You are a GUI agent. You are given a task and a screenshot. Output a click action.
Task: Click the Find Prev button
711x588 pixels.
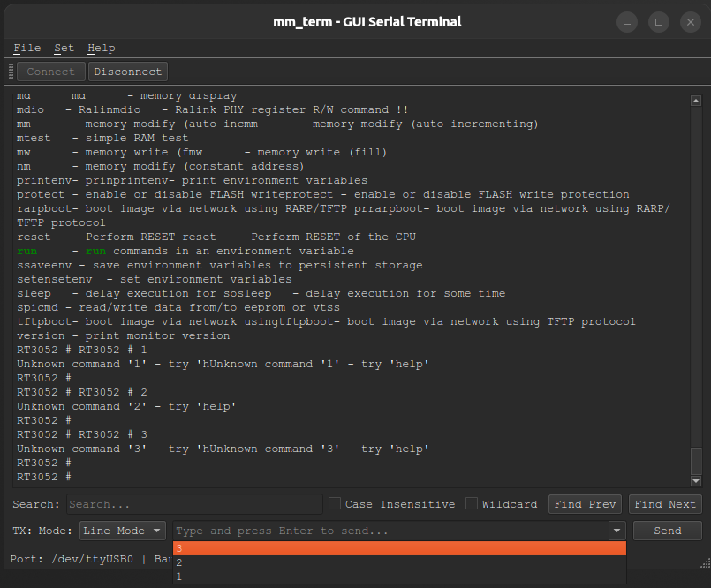click(585, 504)
